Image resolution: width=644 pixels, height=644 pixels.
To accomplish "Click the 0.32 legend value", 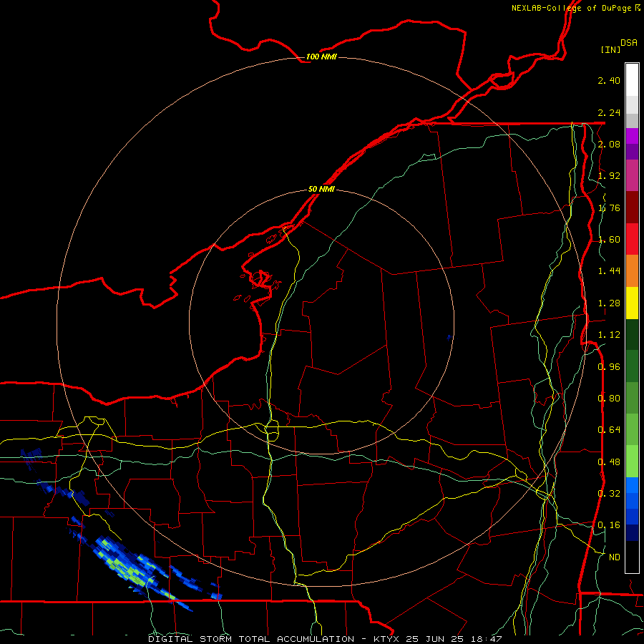I will [x=609, y=493].
